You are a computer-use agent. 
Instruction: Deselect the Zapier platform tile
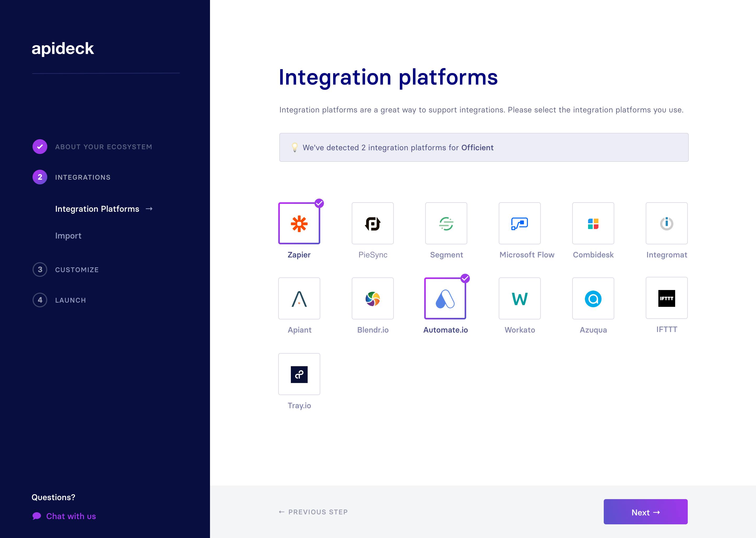[299, 223]
